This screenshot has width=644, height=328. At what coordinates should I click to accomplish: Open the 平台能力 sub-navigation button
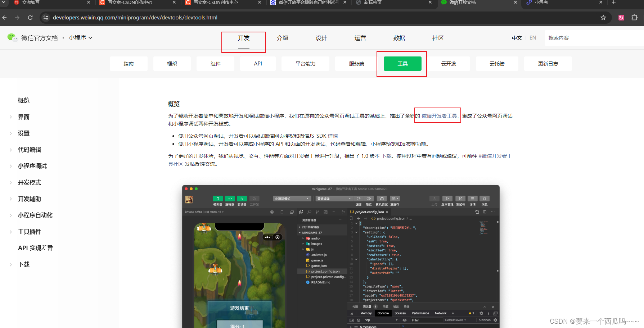pyautogui.click(x=305, y=64)
